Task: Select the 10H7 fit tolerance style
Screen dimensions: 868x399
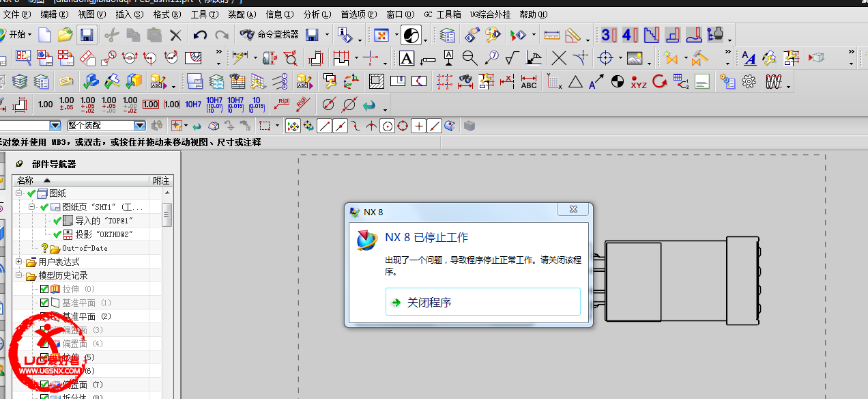Action: point(193,105)
